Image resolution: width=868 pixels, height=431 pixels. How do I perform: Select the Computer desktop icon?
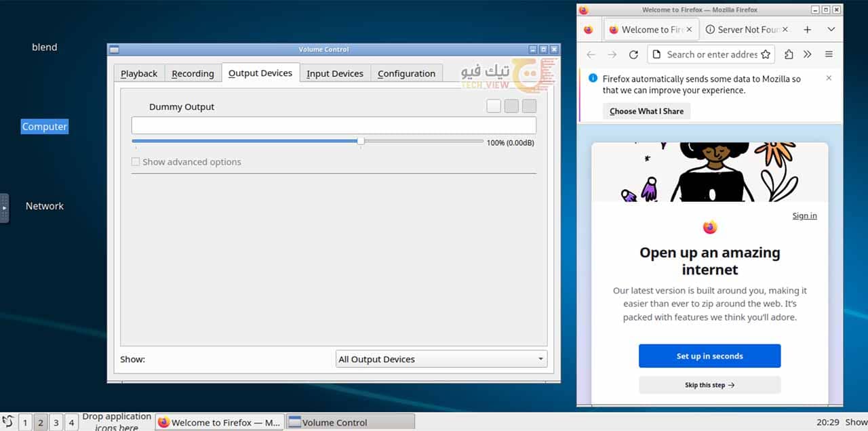click(x=45, y=127)
